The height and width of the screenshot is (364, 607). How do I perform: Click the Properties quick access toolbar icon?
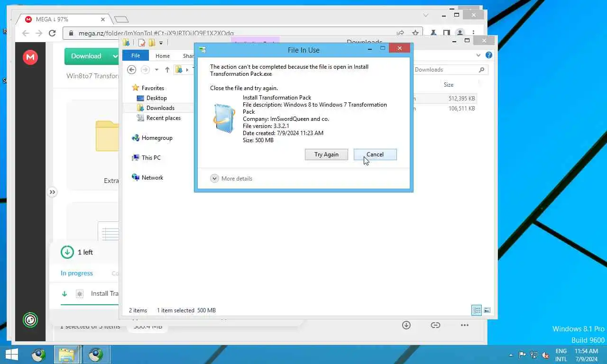pyautogui.click(x=142, y=43)
